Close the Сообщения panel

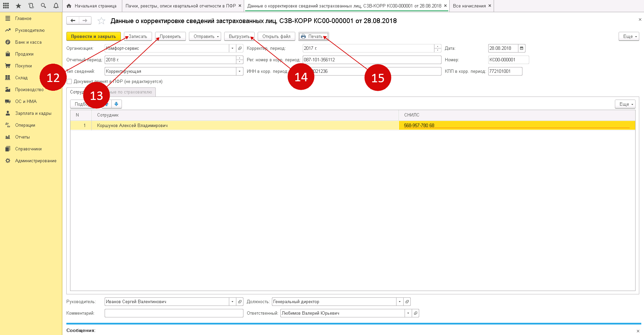(638, 331)
